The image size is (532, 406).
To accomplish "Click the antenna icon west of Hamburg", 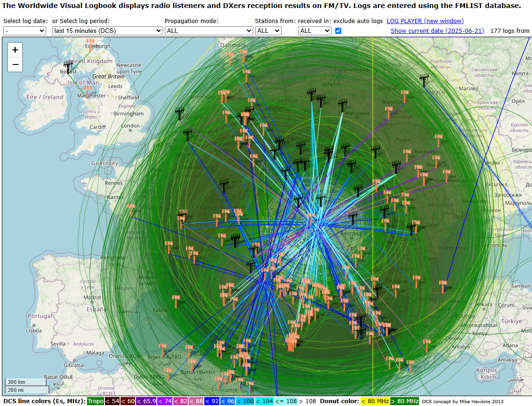I will coord(180,113).
